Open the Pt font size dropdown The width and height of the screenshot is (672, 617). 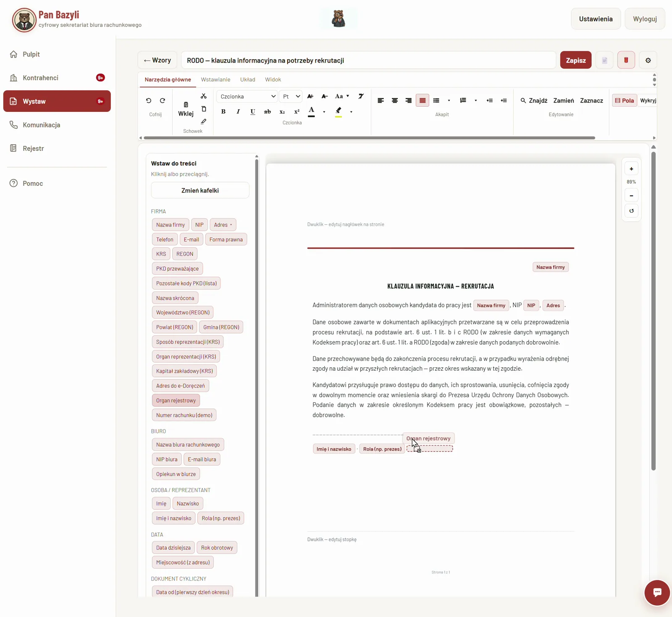(291, 96)
